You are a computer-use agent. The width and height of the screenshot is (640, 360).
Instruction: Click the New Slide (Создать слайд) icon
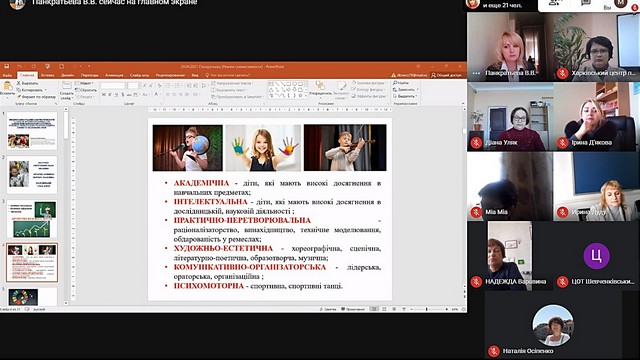tap(67, 85)
